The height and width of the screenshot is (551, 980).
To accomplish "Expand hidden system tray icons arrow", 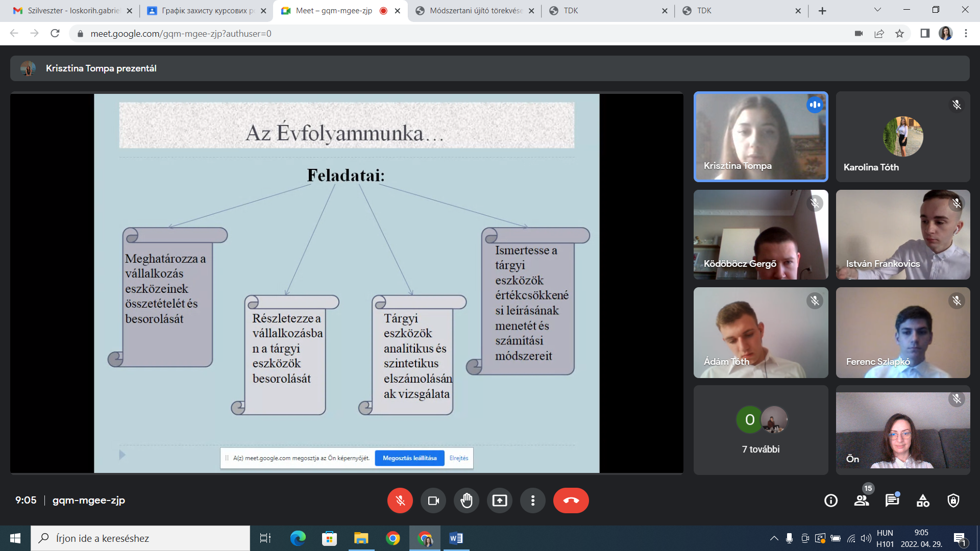I will [774, 538].
